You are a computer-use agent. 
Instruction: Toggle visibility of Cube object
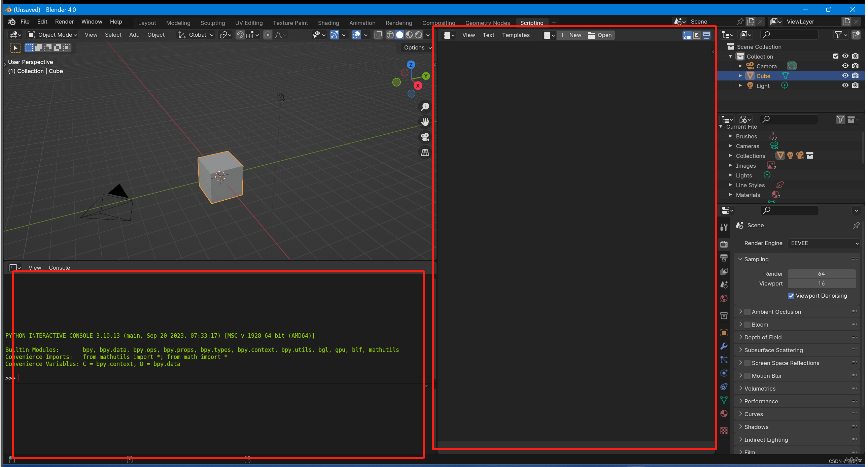pyautogui.click(x=845, y=75)
